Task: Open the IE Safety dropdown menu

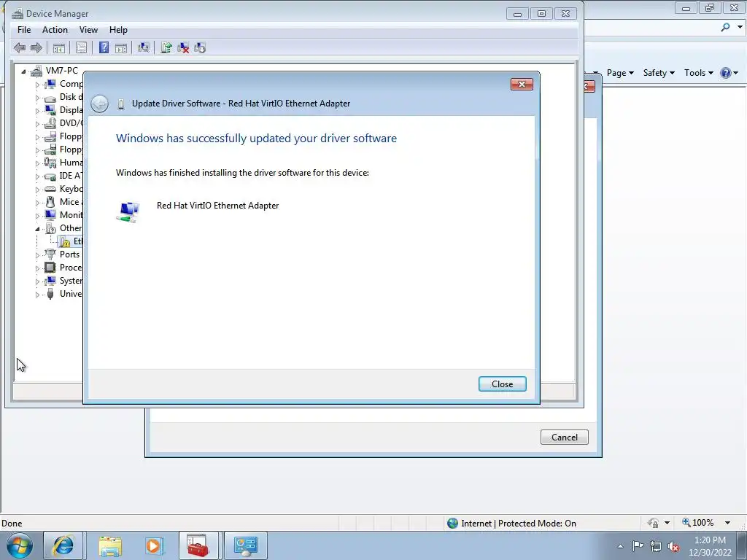Action: pos(659,73)
